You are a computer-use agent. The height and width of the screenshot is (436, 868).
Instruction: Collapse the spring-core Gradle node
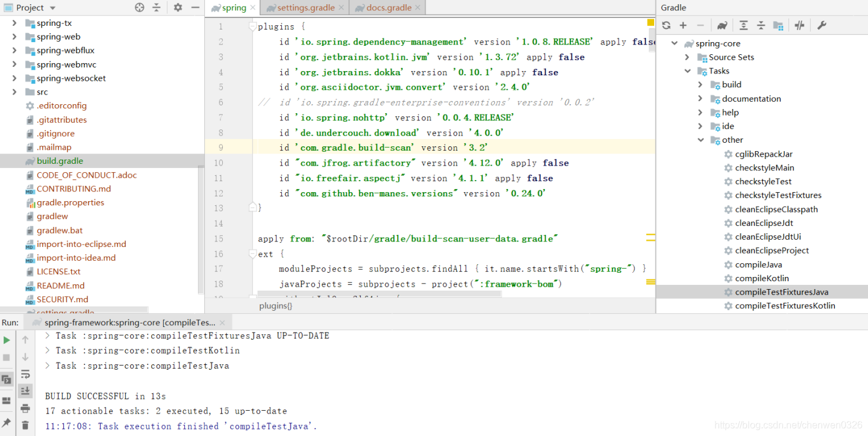[675, 43]
